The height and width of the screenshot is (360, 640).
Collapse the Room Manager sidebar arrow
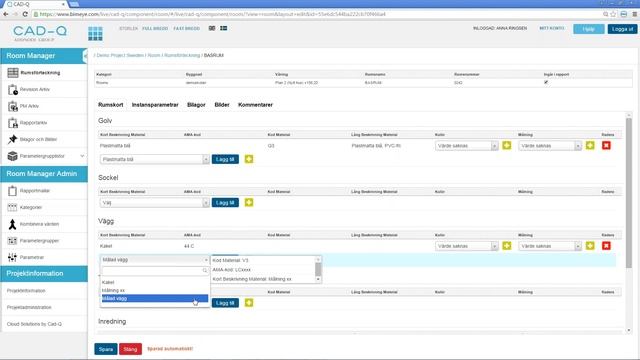[x=85, y=56]
